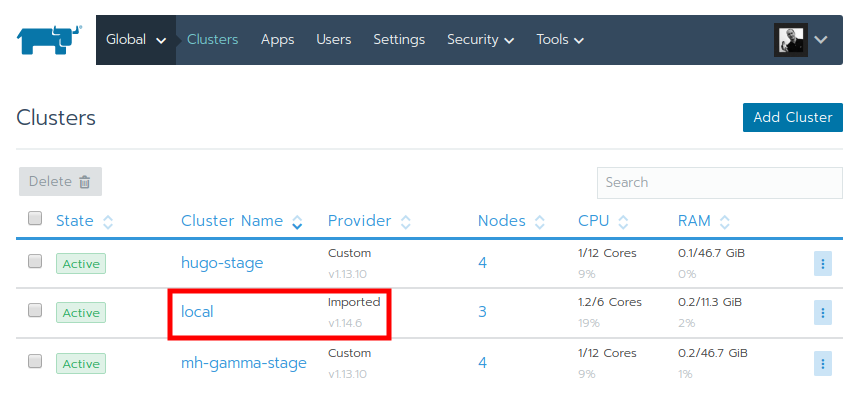Open the local cluster row action menu

tap(823, 313)
